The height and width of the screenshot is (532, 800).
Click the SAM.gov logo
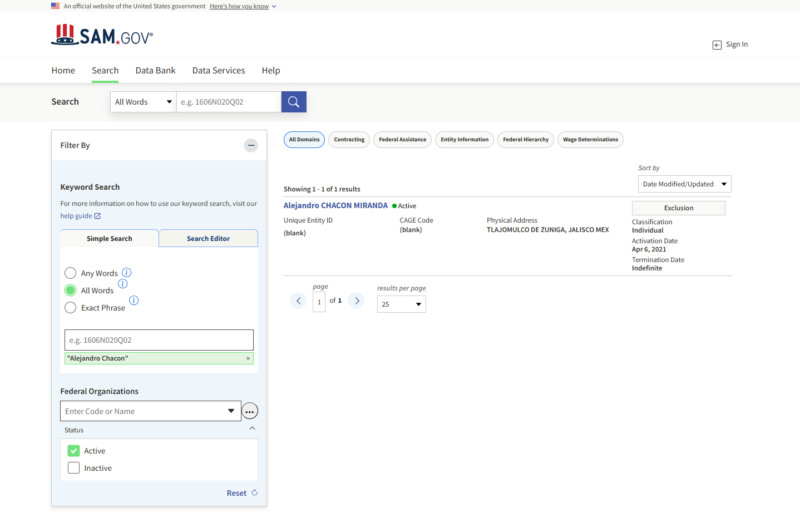click(102, 36)
